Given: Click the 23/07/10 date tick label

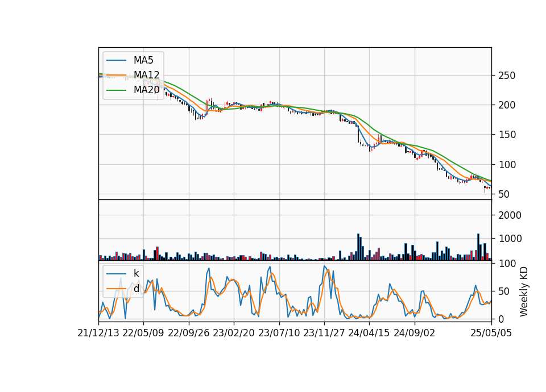Looking at the screenshot, I should [x=279, y=333].
